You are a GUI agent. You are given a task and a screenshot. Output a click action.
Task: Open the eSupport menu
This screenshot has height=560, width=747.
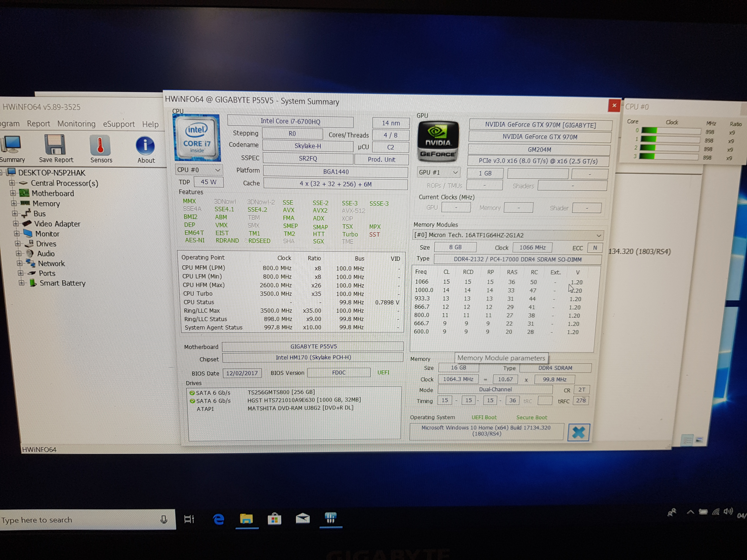(119, 124)
